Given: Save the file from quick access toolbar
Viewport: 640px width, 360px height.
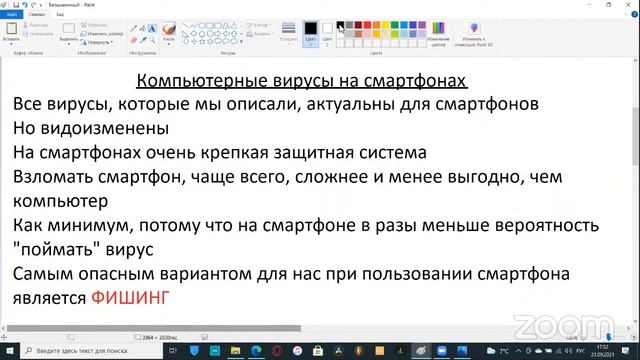Looking at the screenshot, I should point(16,5).
